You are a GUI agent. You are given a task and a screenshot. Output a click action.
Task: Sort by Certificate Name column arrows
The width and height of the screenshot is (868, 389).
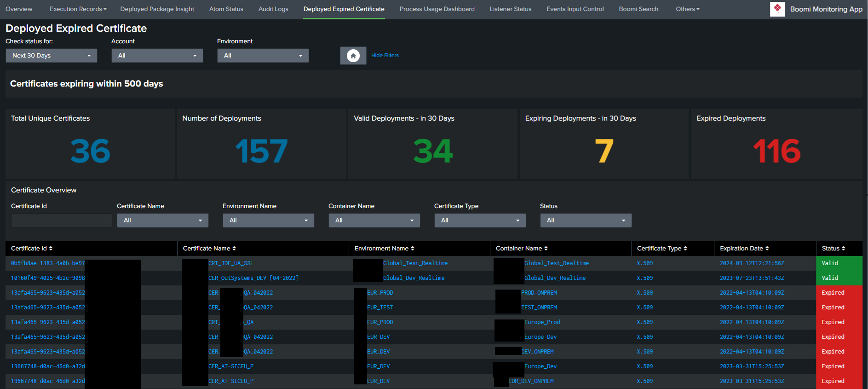click(x=234, y=249)
